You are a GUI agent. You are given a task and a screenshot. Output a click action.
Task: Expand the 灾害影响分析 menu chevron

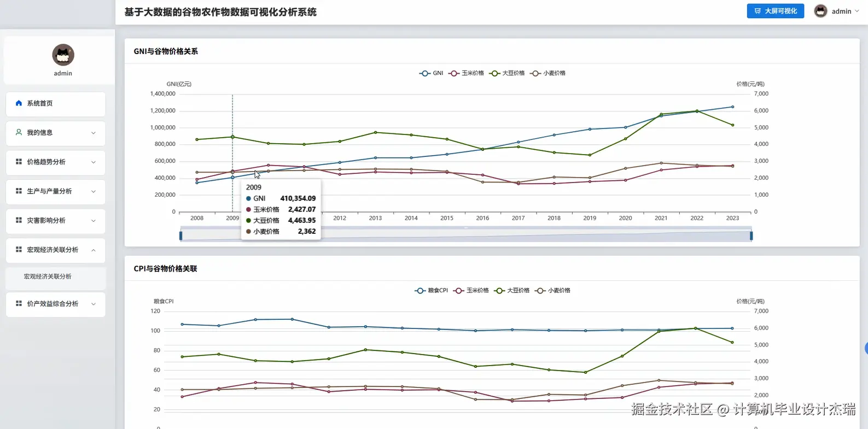point(94,221)
